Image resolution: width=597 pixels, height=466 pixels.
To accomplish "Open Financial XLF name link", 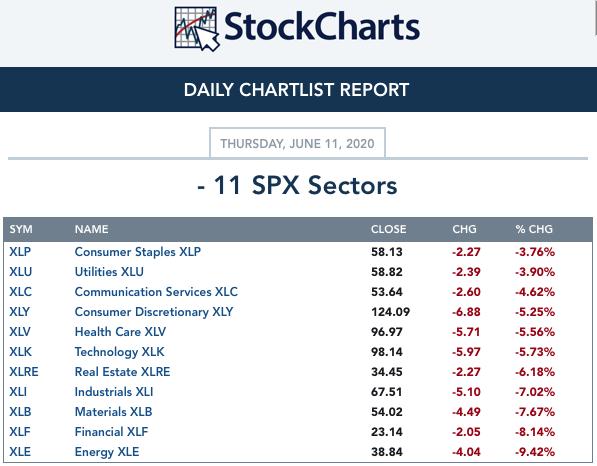I will (111, 432).
